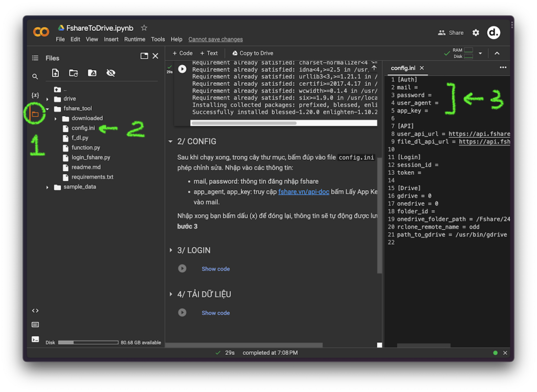Open the settings gear icon
The width and height of the screenshot is (537, 392).
click(476, 32)
